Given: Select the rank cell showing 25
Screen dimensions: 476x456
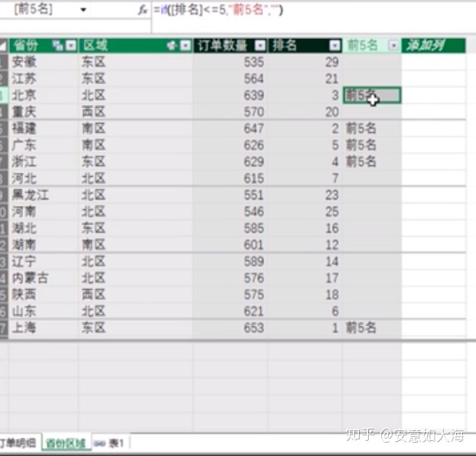Looking at the screenshot, I should tap(305, 212).
